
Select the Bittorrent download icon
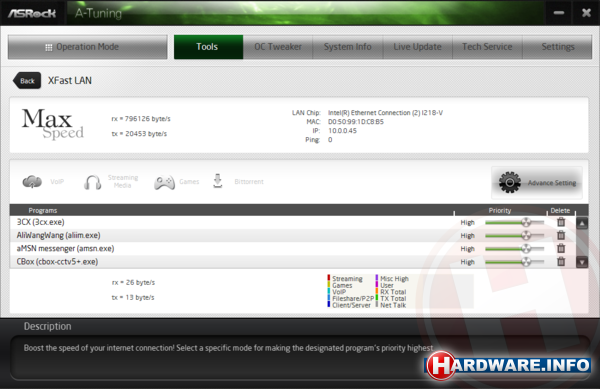217,181
